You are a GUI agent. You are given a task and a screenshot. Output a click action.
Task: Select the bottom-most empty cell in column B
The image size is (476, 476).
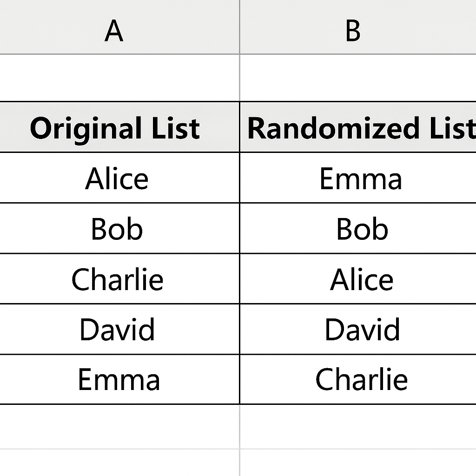pos(358,463)
